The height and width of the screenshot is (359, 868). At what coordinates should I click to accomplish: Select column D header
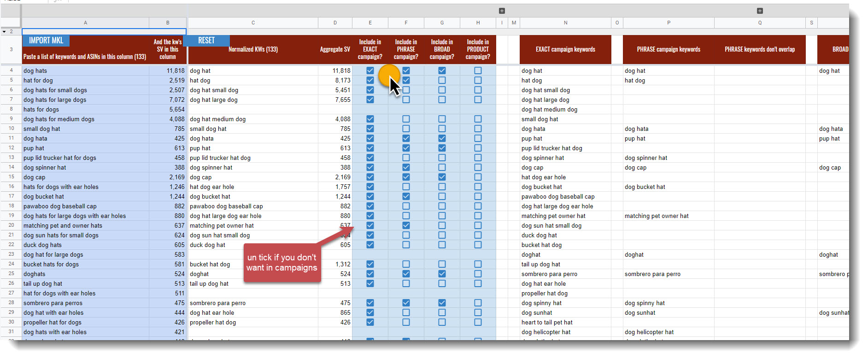tap(335, 23)
